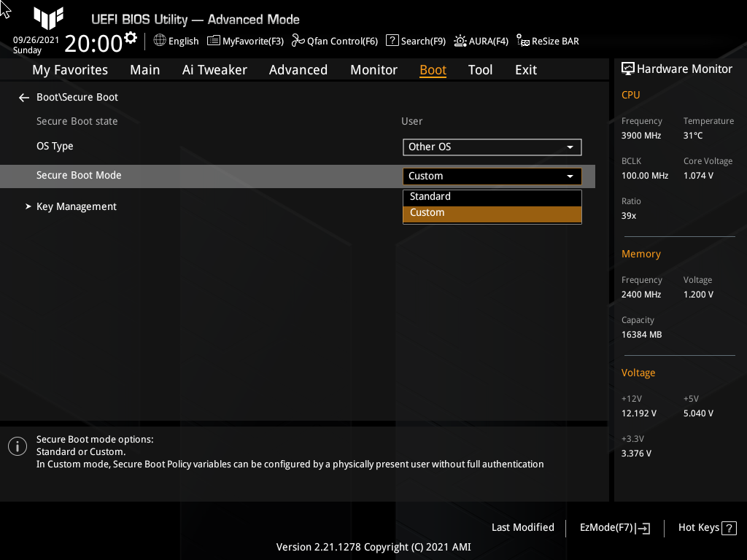Open the AURA lighting settings
The height and width of the screenshot is (560, 747).
click(x=481, y=41)
